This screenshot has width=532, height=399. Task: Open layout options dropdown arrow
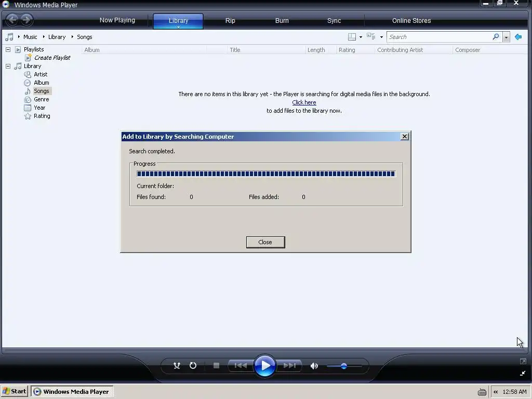pos(361,37)
